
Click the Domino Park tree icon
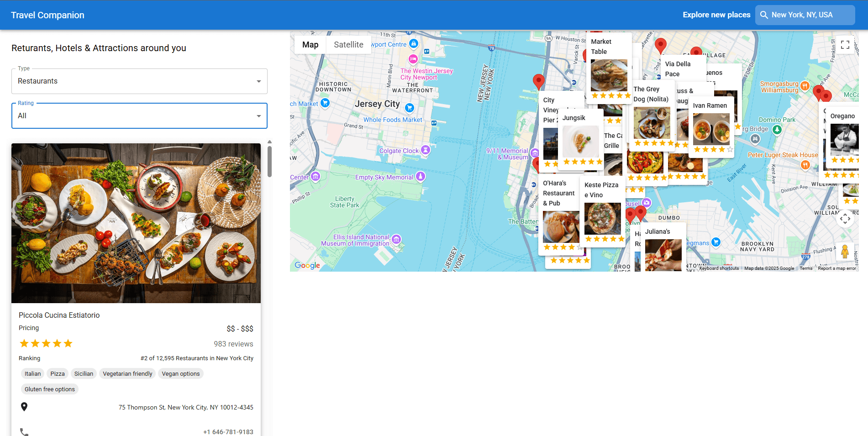point(777,130)
